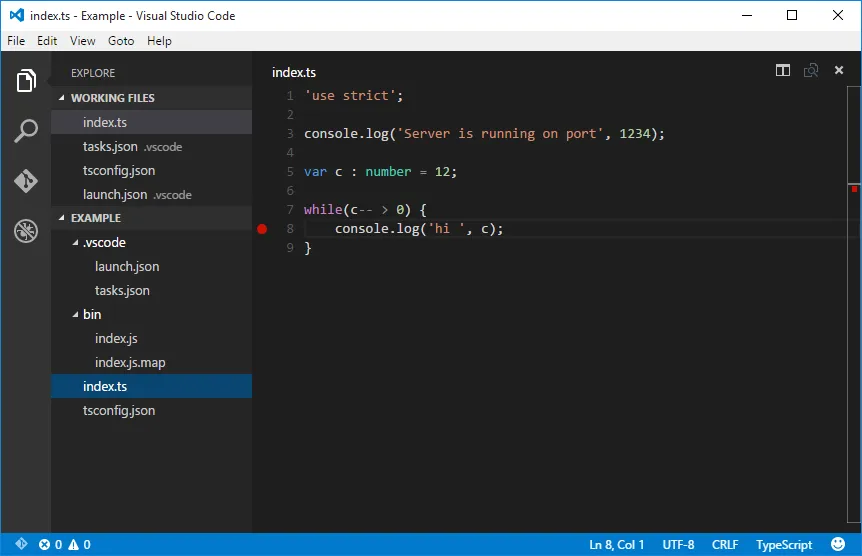Open the Goto menu
Image resolution: width=862 pixels, height=556 pixels.
coord(121,41)
